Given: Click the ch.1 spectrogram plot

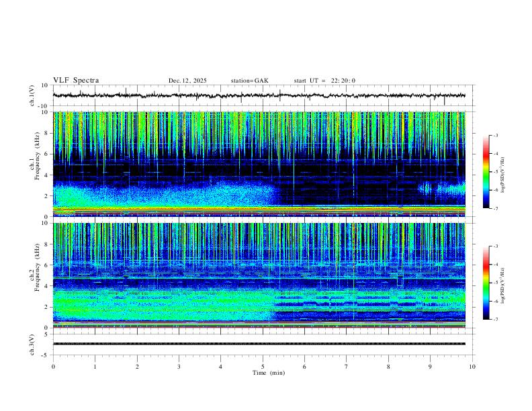Looking at the screenshot, I should 259,164.
